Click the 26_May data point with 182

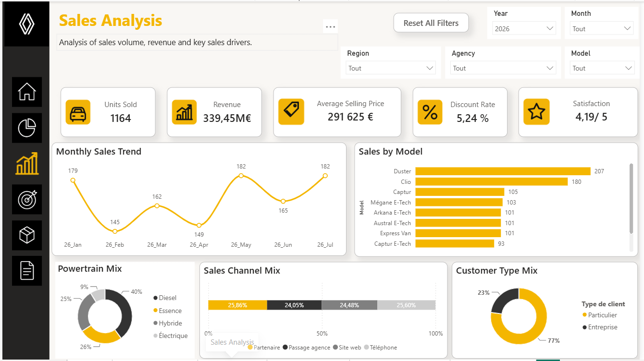coord(241,176)
